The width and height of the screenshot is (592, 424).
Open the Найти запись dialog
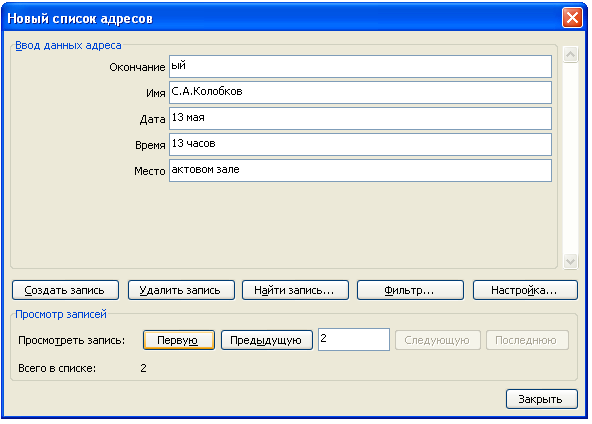click(x=295, y=290)
